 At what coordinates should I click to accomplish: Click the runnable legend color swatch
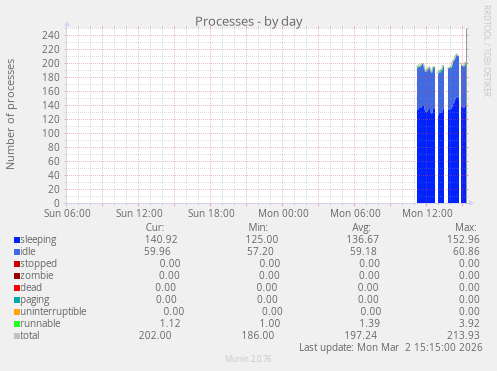click(x=17, y=324)
